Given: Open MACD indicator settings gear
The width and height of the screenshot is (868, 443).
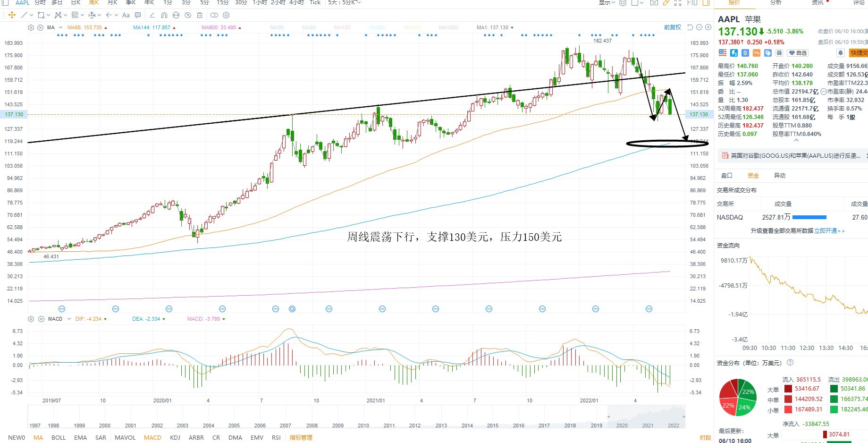Looking at the screenshot, I should [31, 319].
